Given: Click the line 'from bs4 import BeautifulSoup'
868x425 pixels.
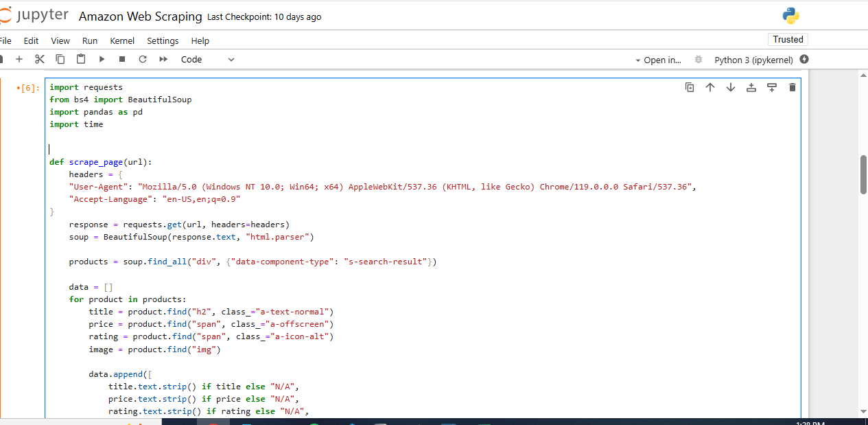Looking at the screenshot, I should point(120,100).
